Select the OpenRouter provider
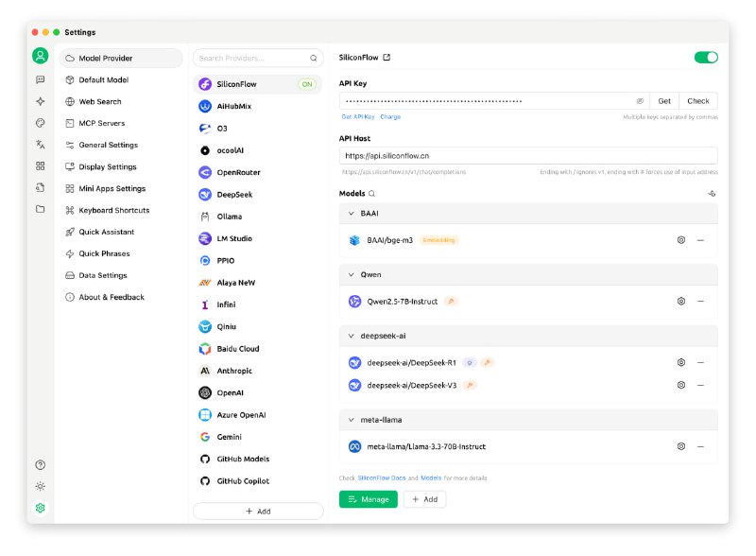Screen dimensions: 756x556 click(258, 173)
